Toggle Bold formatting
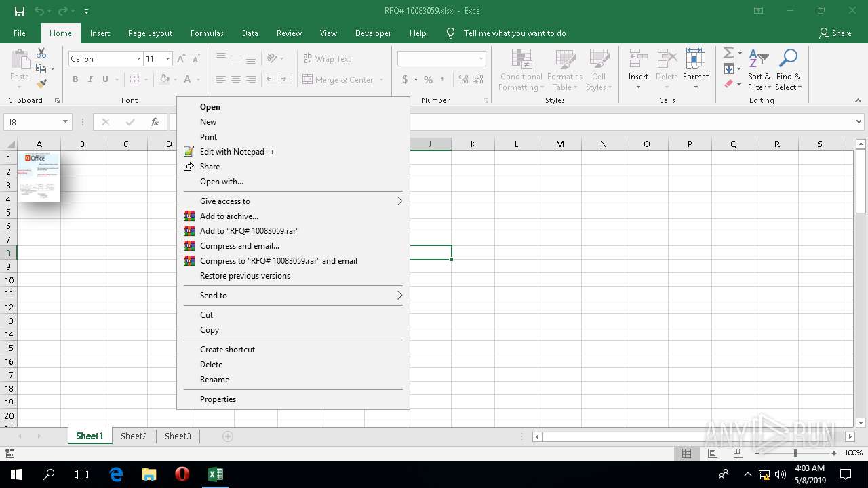 coord(75,79)
